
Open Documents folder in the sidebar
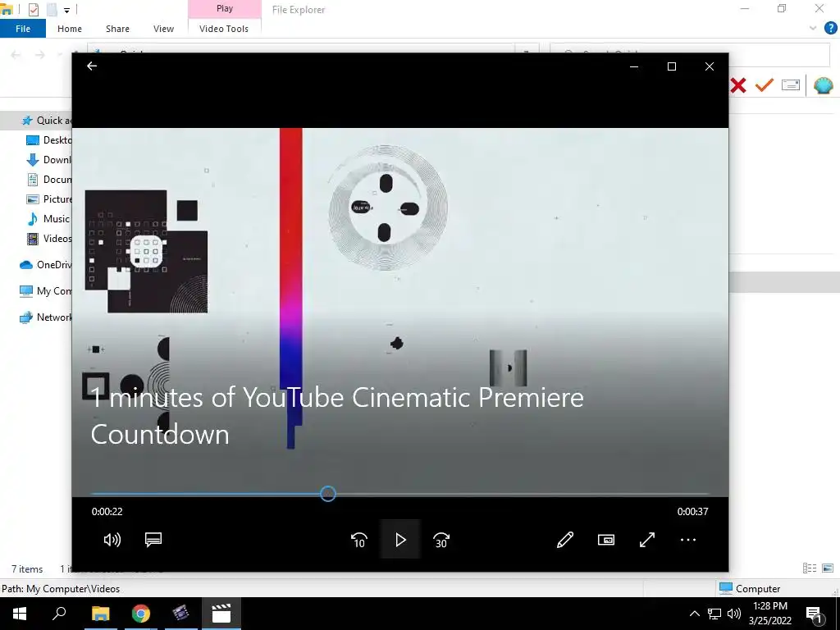pyautogui.click(x=48, y=180)
